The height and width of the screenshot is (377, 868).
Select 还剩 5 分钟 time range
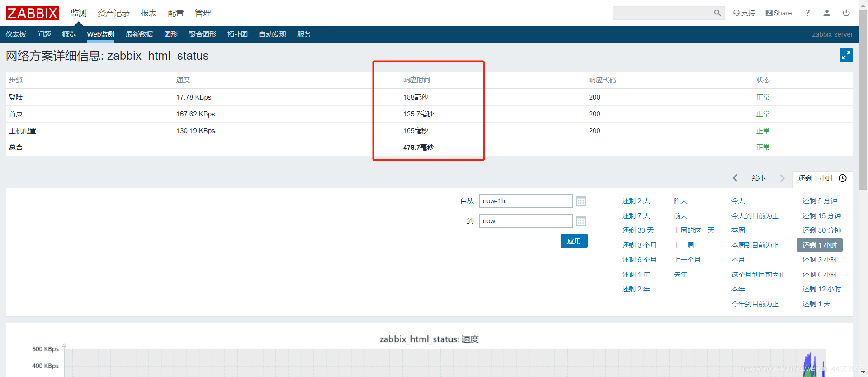click(820, 201)
